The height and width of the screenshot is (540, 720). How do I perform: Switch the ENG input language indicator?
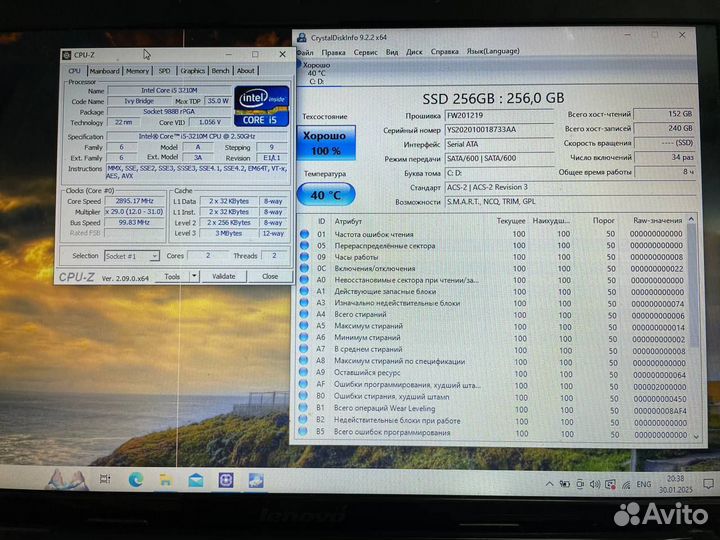click(644, 484)
